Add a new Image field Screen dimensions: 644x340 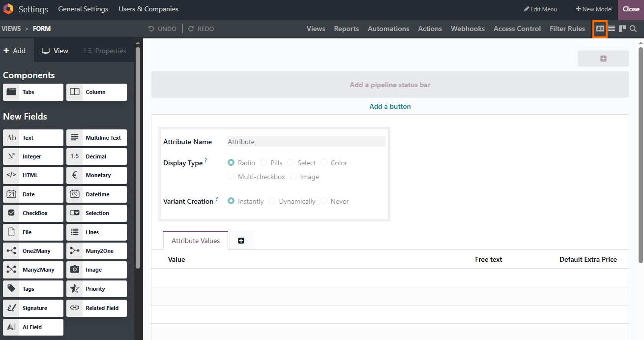(x=96, y=270)
